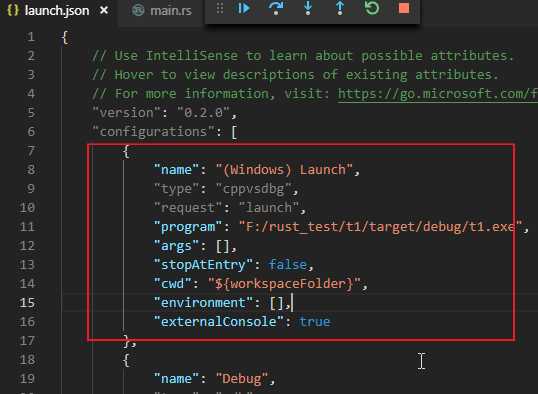
Task: Click the Step Out debug icon
Action: point(340,8)
